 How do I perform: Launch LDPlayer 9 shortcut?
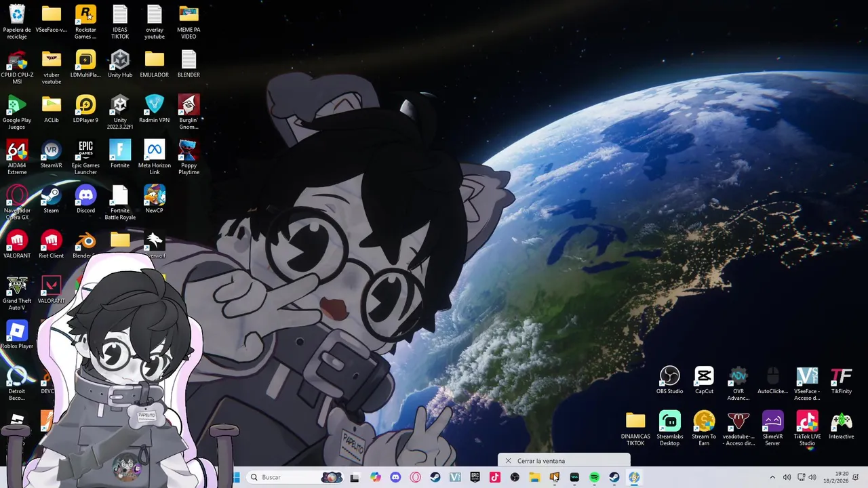[x=85, y=109]
